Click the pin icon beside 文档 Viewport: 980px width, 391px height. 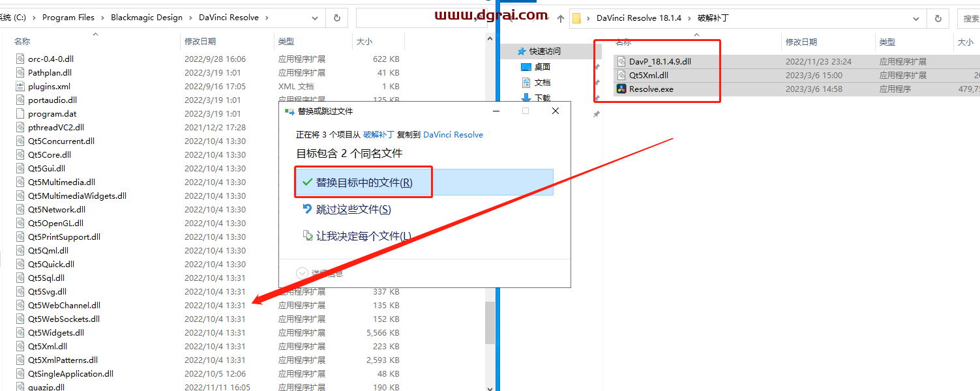(596, 83)
